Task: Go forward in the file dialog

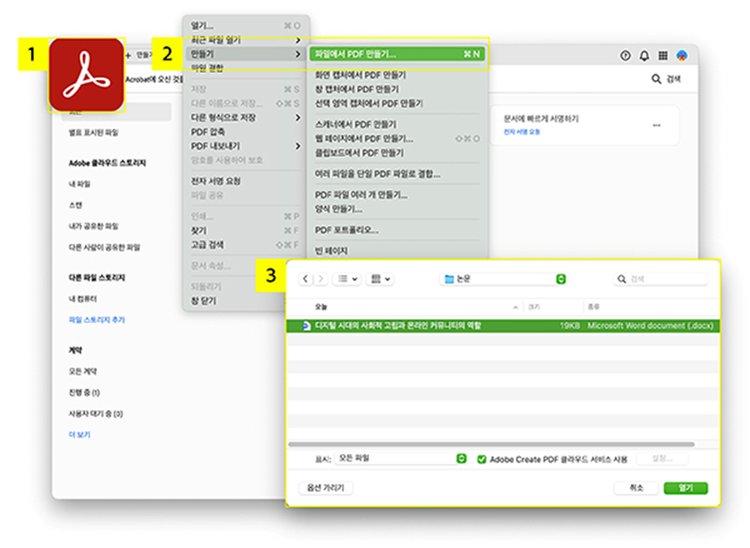Action: 321,279
